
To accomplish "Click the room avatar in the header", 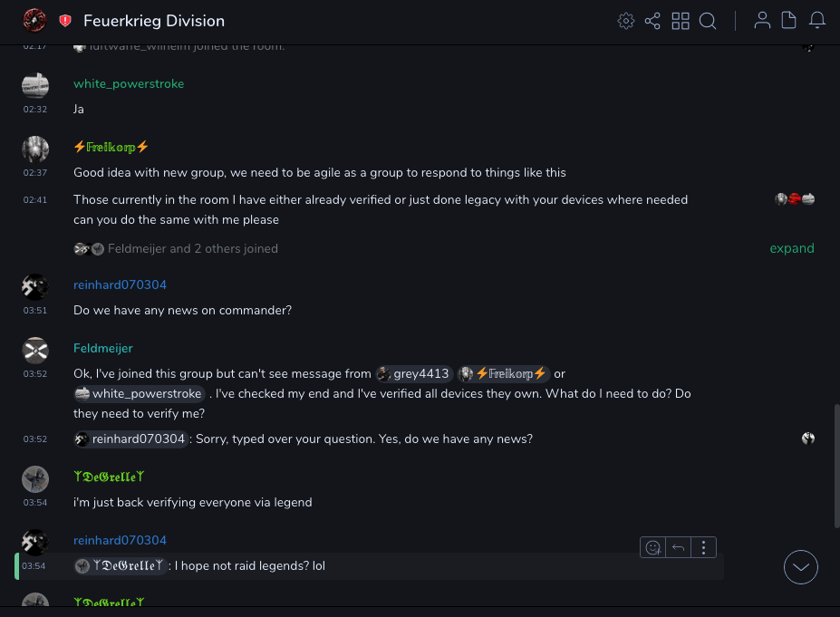I will tap(34, 20).
